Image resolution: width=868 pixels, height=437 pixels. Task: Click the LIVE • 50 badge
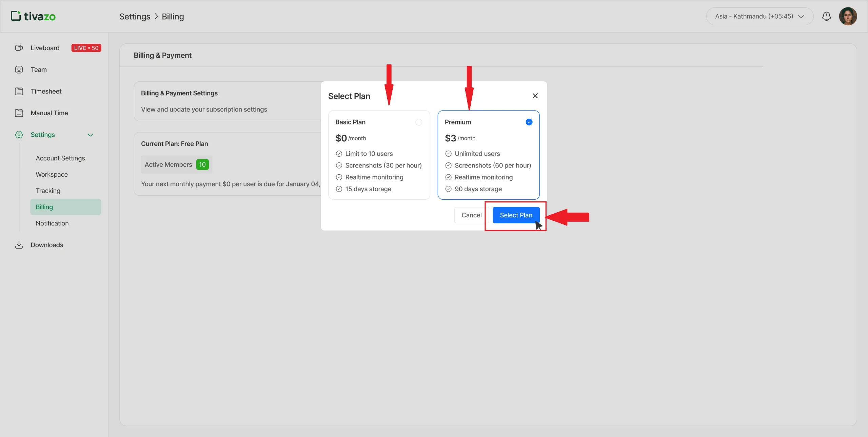(86, 48)
